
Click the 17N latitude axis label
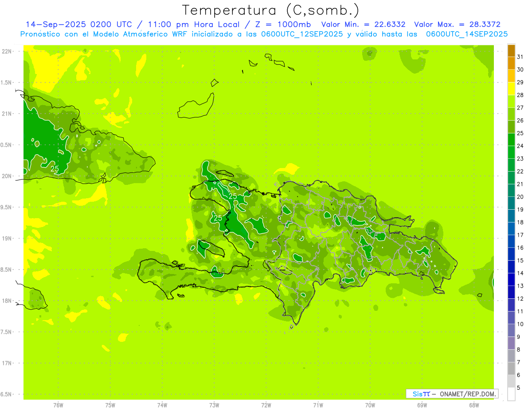[x=6, y=363]
